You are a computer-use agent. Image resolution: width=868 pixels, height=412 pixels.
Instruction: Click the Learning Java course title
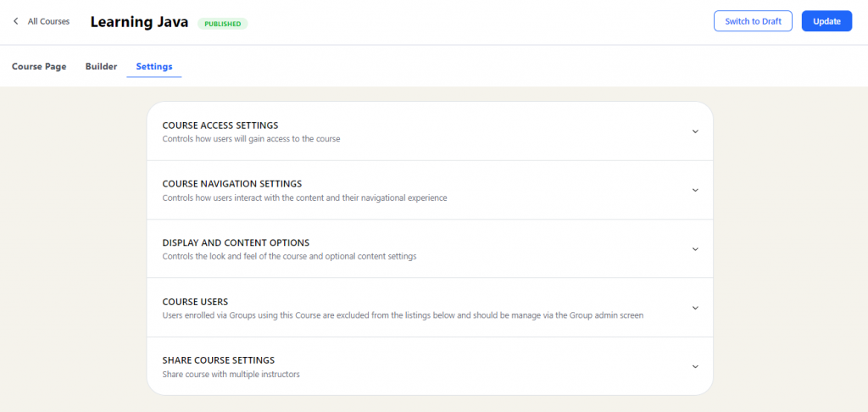click(x=140, y=22)
